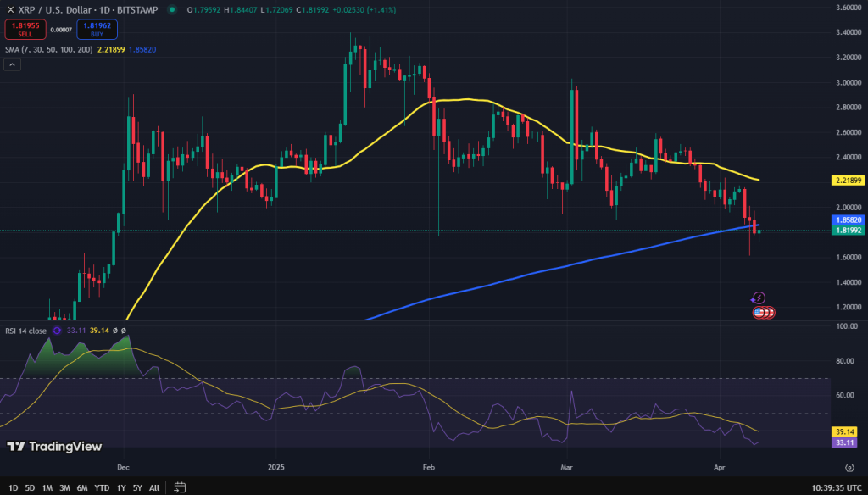Click the Feb label on the time axis

[x=428, y=468]
